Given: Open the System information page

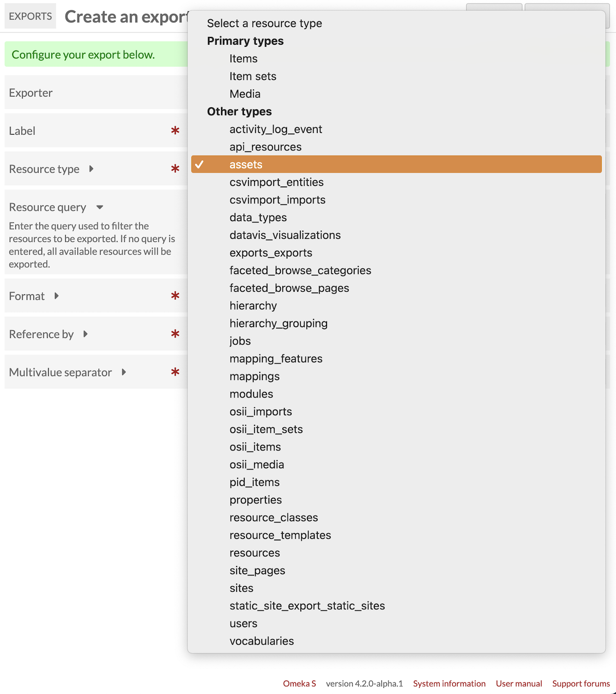Looking at the screenshot, I should [449, 683].
